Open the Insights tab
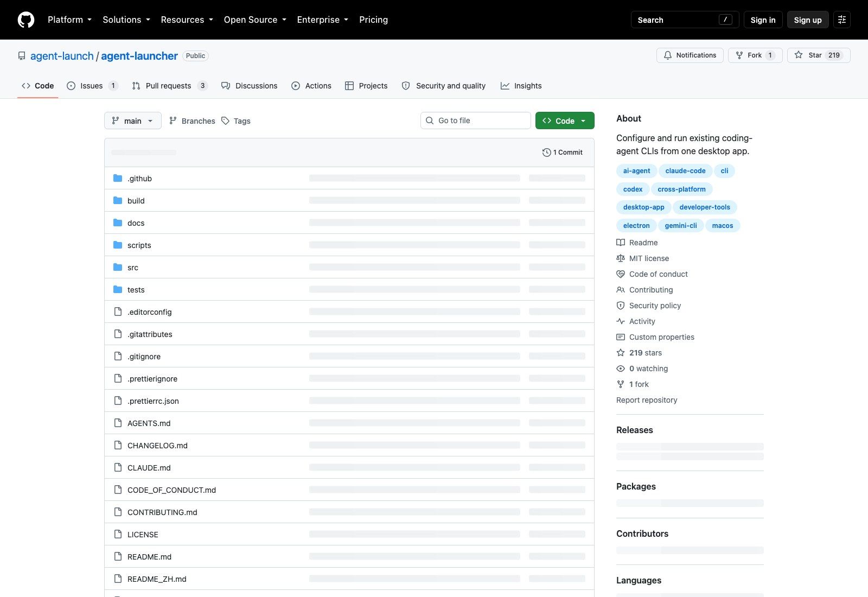The width and height of the screenshot is (868, 597). pos(521,86)
